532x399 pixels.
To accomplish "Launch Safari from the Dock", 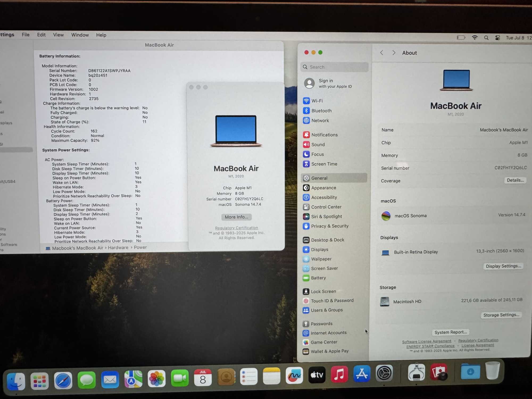I will pyautogui.click(x=63, y=380).
